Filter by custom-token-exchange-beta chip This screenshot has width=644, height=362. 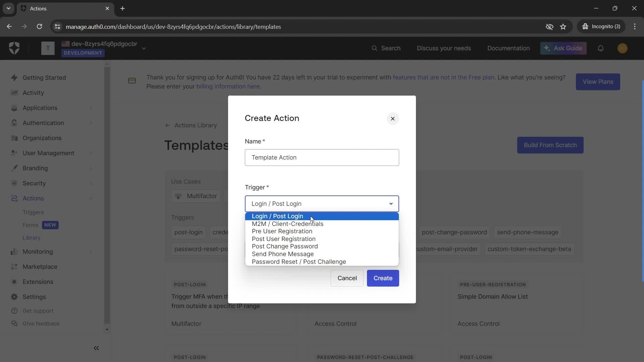click(529, 249)
